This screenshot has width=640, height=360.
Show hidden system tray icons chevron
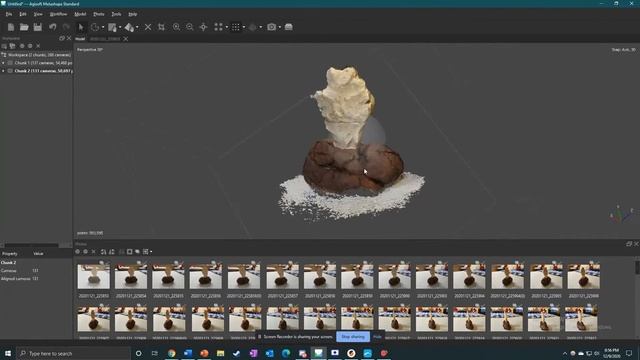click(x=565, y=353)
